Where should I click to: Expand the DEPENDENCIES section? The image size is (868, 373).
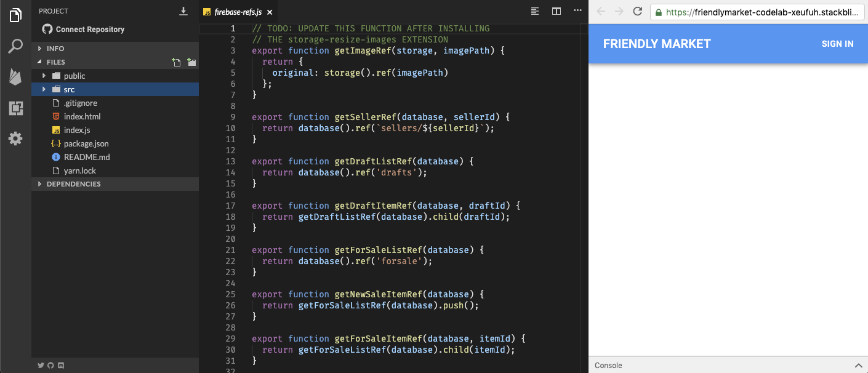point(73,184)
